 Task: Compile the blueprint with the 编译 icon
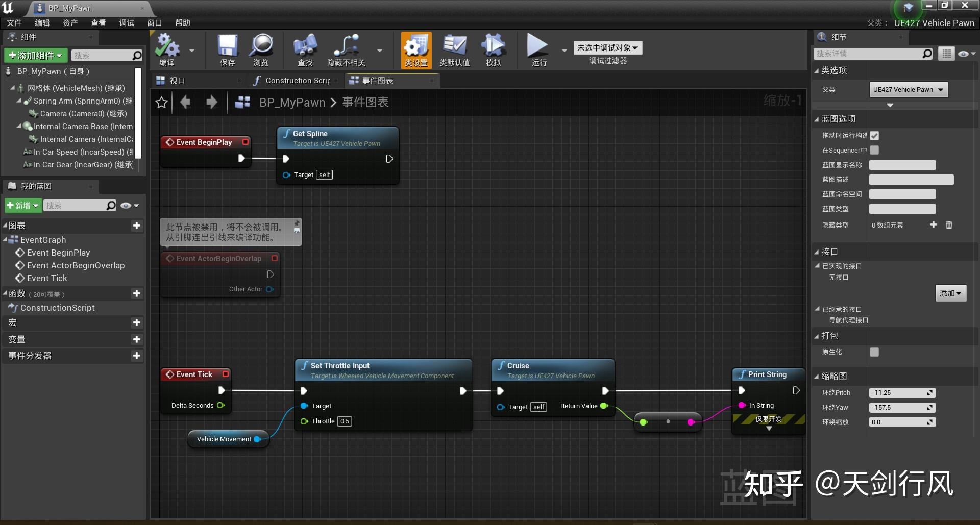[x=168, y=49]
